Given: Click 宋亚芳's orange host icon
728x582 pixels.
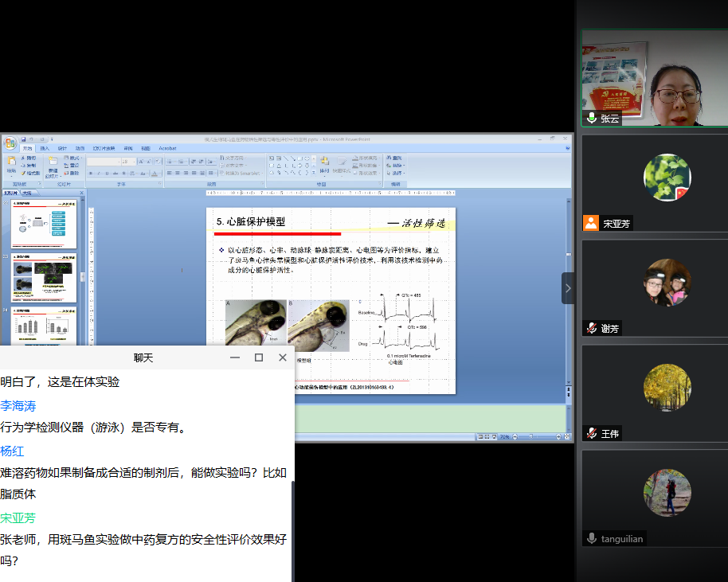Looking at the screenshot, I should point(591,223).
